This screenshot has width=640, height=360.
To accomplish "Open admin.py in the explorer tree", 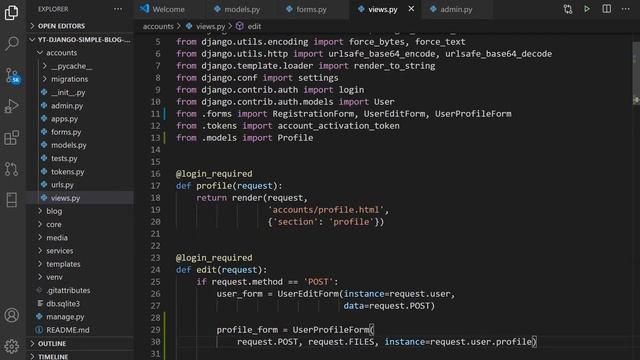I will (x=80, y=105).
